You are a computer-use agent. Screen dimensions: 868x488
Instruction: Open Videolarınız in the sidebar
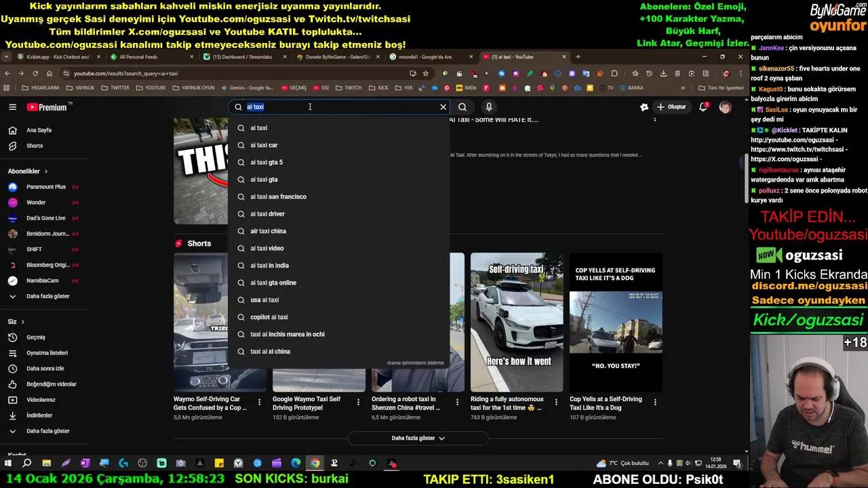(41, 400)
